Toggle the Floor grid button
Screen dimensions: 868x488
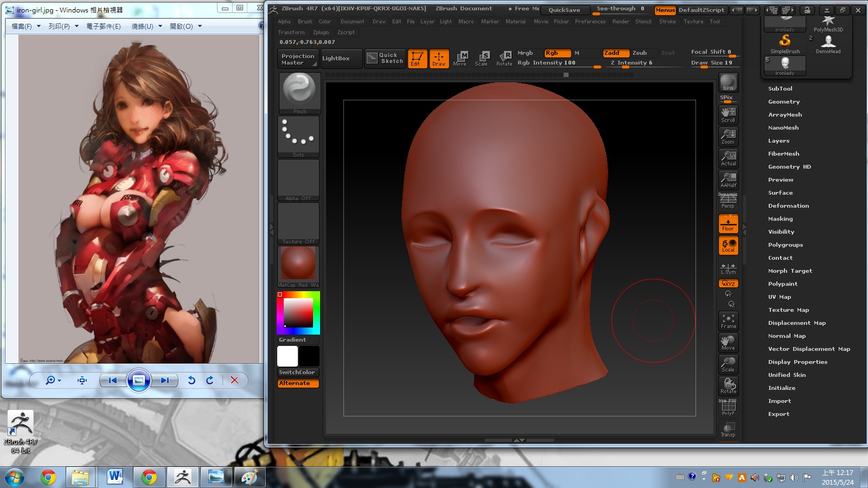[728, 223]
